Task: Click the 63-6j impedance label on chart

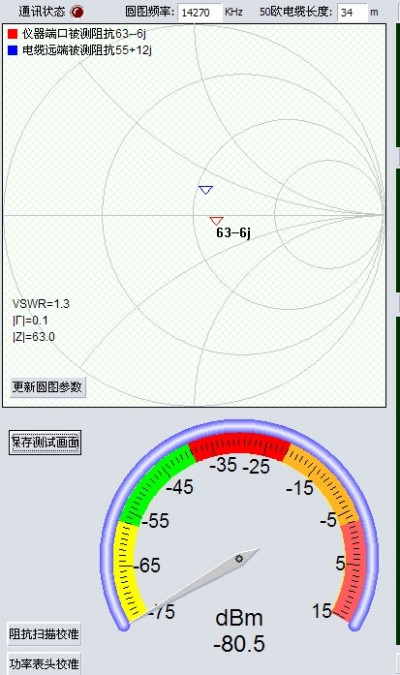Action: (233, 233)
